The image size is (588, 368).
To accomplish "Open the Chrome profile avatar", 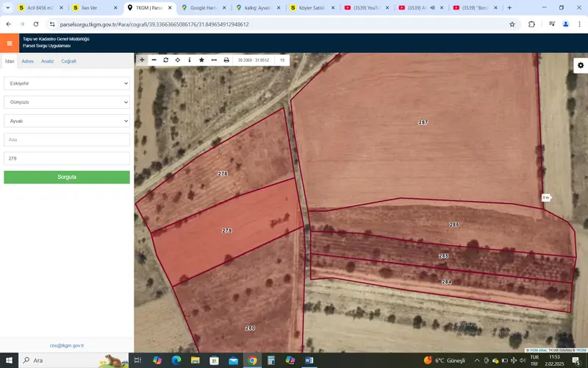I will click(x=565, y=24).
